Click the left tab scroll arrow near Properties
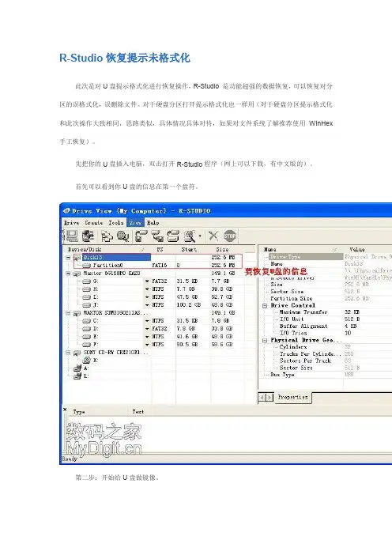This screenshot has height=555, width=392. (262, 398)
